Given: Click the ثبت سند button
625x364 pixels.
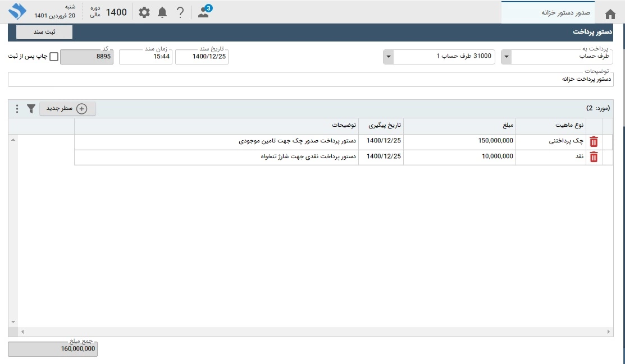Looking at the screenshot, I should click(44, 32).
